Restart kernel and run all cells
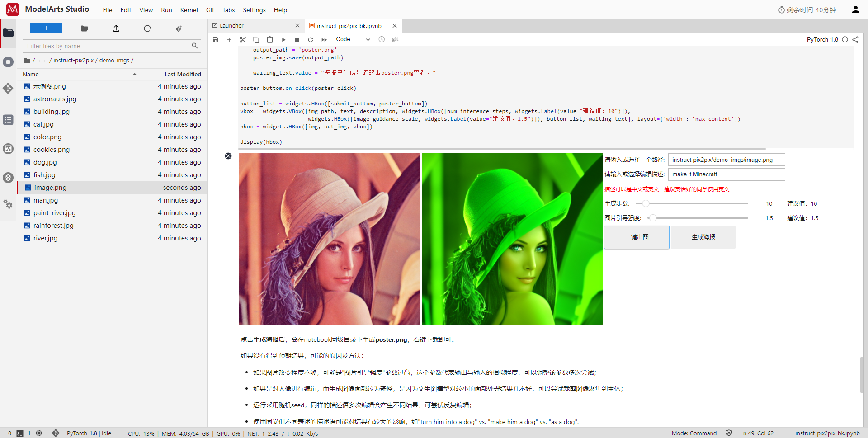Viewport: 868px width, 438px height. point(324,40)
